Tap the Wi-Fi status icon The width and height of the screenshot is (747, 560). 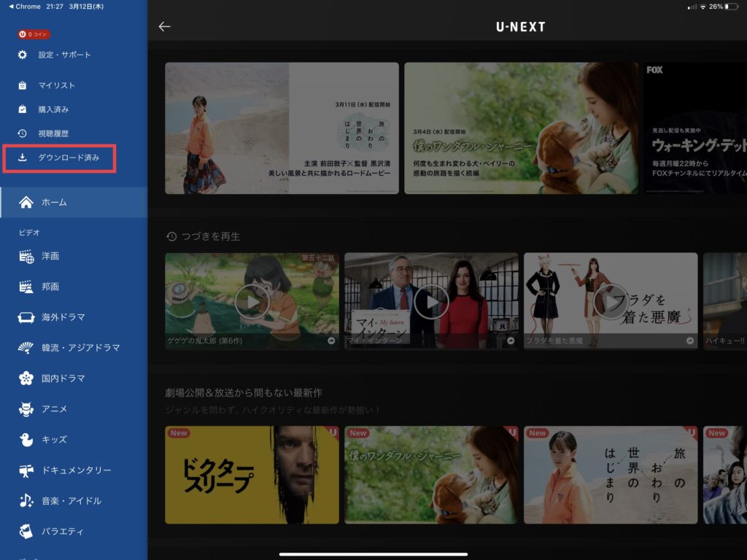coord(703,7)
